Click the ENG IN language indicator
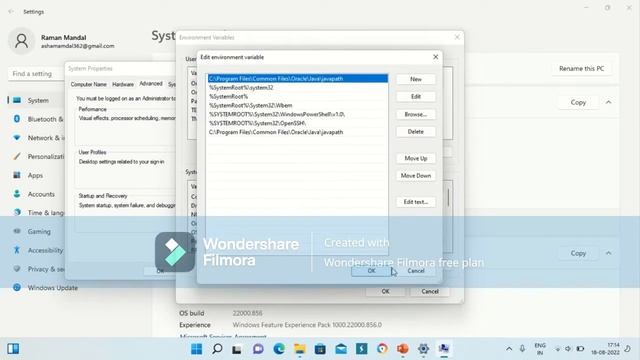Screen dimensions: 640x360 click(x=540, y=349)
